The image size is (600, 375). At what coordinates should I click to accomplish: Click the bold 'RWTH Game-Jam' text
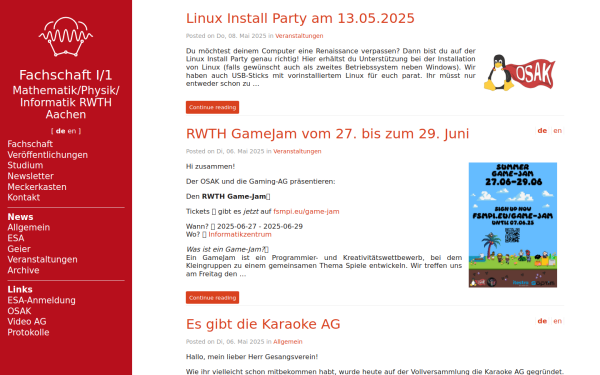pos(233,197)
